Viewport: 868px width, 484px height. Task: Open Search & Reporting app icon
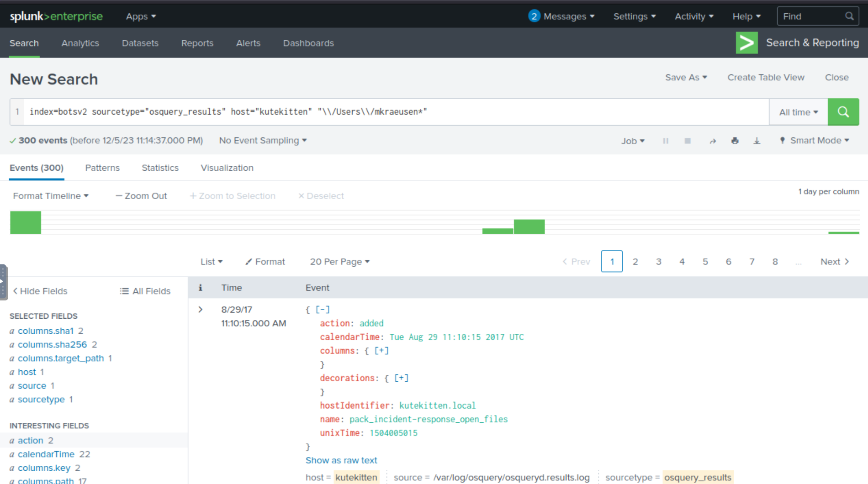pyautogui.click(x=746, y=42)
